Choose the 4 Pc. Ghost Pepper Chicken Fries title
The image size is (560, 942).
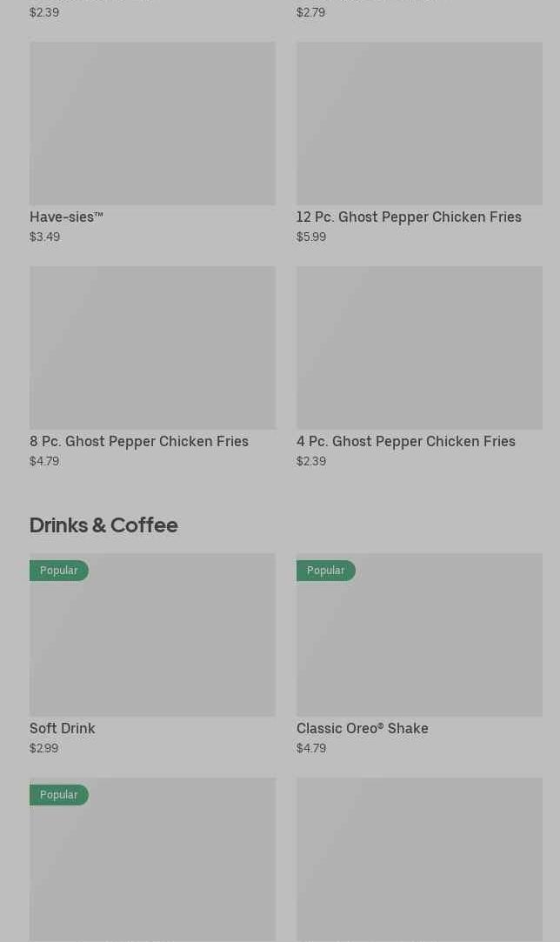coord(406,441)
